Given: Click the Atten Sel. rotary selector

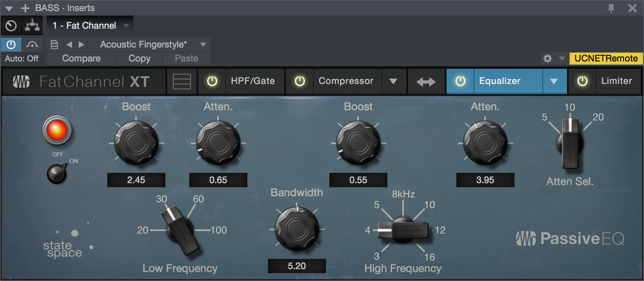Looking at the screenshot, I should tap(570, 143).
